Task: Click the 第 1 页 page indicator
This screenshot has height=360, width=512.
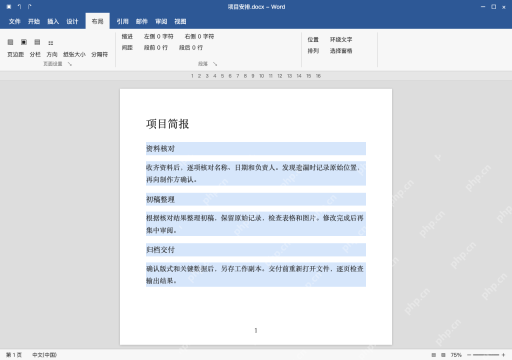Action: 14,355
